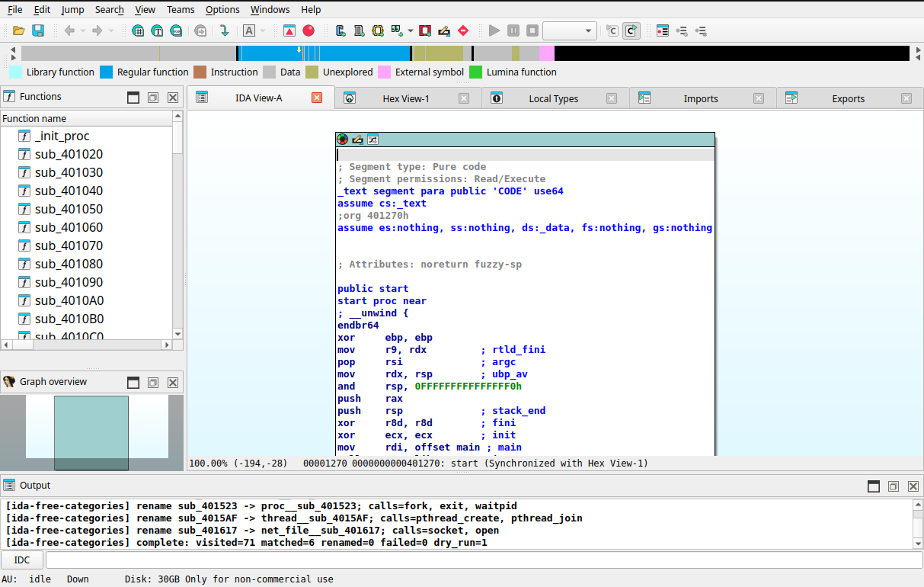This screenshot has width=924, height=587.
Task: Open the File menu
Action: [x=14, y=9]
